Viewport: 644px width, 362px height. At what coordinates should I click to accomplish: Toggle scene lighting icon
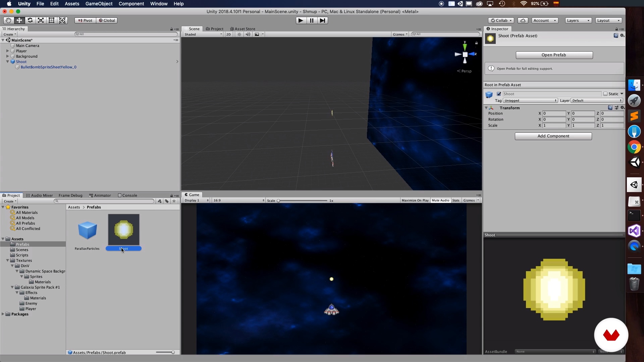click(x=239, y=34)
